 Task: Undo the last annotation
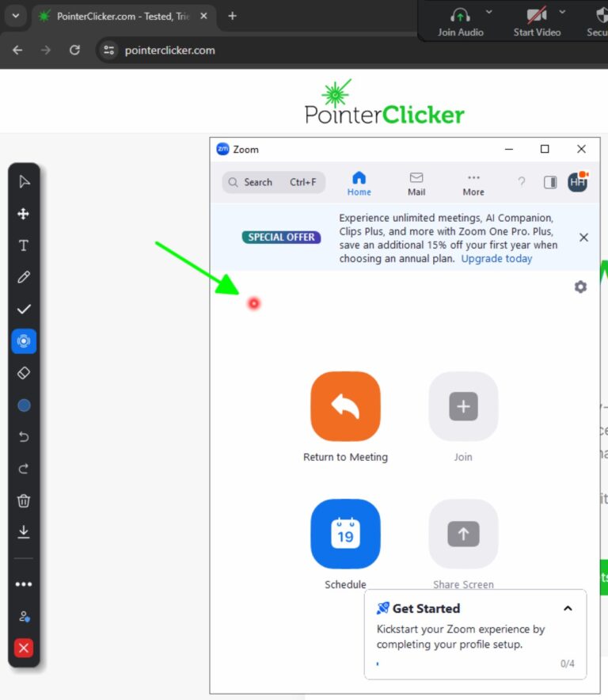tap(24, 436)
